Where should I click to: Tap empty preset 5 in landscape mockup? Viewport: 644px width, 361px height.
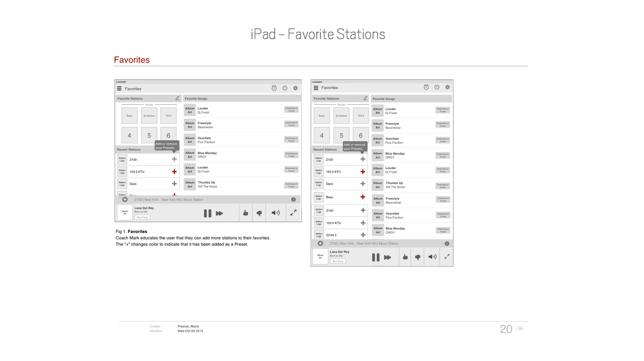click(x=149, y=135)
